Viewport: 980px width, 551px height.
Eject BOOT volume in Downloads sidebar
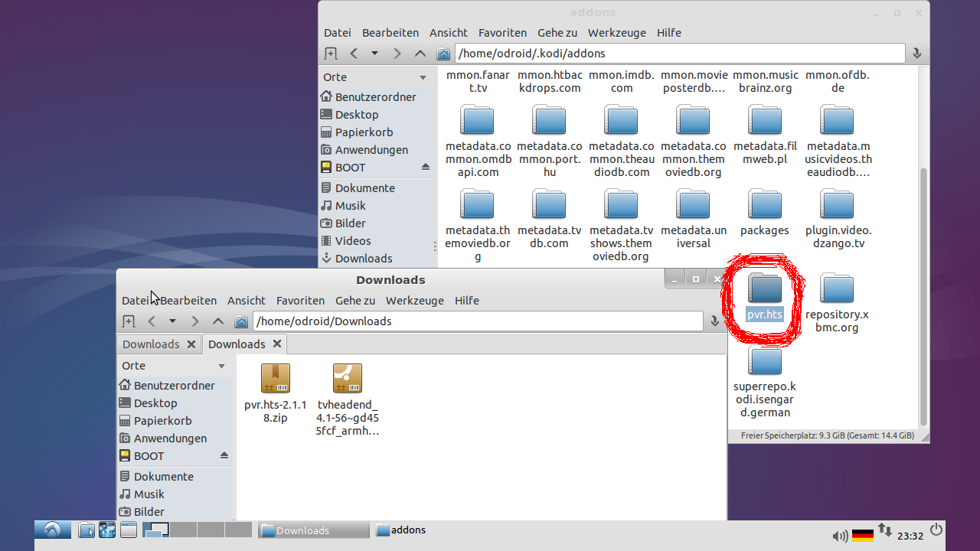224,455
